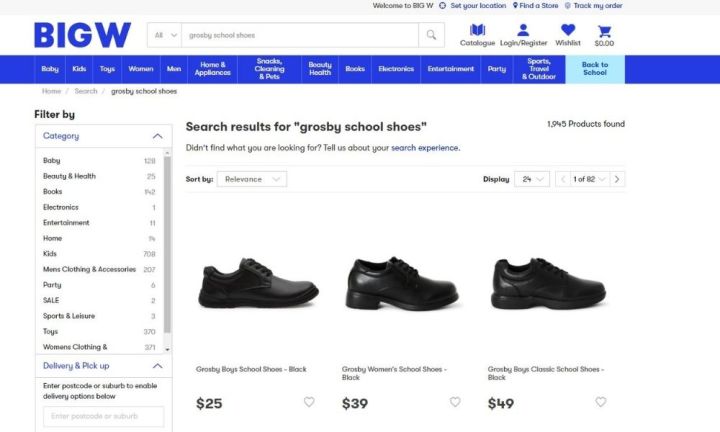The width and height of the screenshot is (720, 432).
Task: Click the category list scroll down arrow
Action: point(167,349)
